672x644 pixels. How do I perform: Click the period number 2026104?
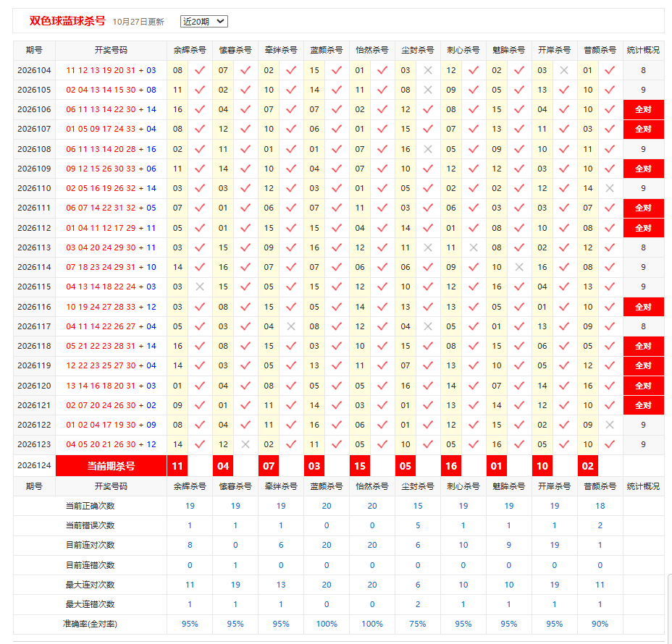pos(34,70)
